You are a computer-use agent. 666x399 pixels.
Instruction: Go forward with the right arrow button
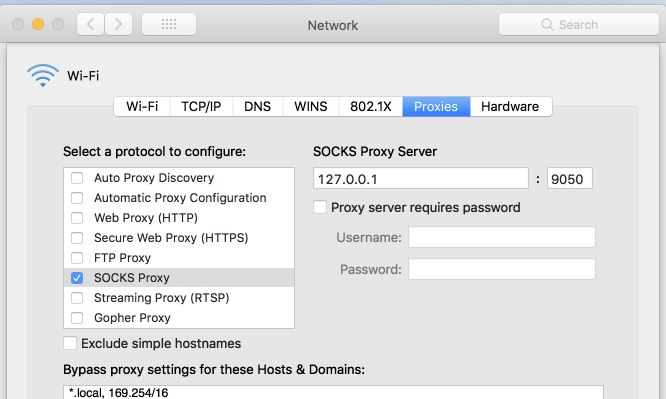pos(118,24)
